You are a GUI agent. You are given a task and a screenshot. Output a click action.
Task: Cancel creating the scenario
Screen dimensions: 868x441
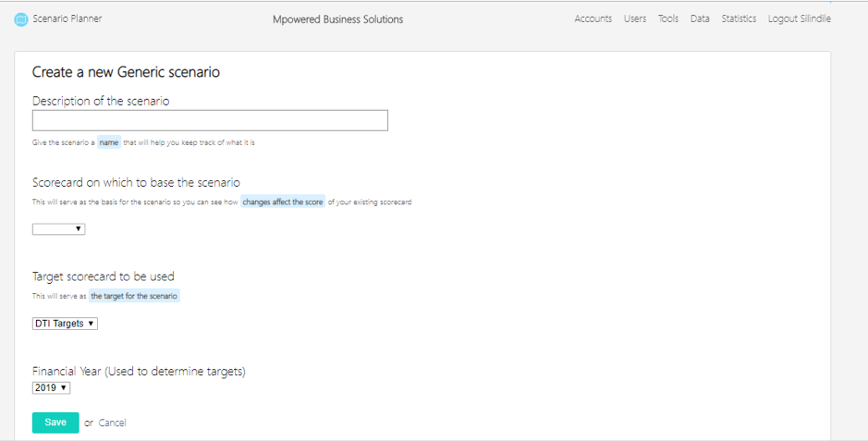[113, 423]
